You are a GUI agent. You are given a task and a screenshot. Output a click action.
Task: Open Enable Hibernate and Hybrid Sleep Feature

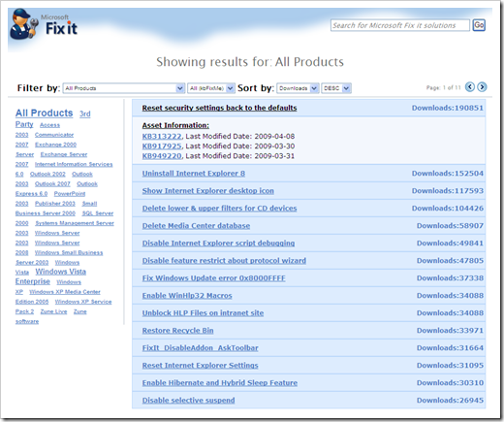[x=220, y=383]
